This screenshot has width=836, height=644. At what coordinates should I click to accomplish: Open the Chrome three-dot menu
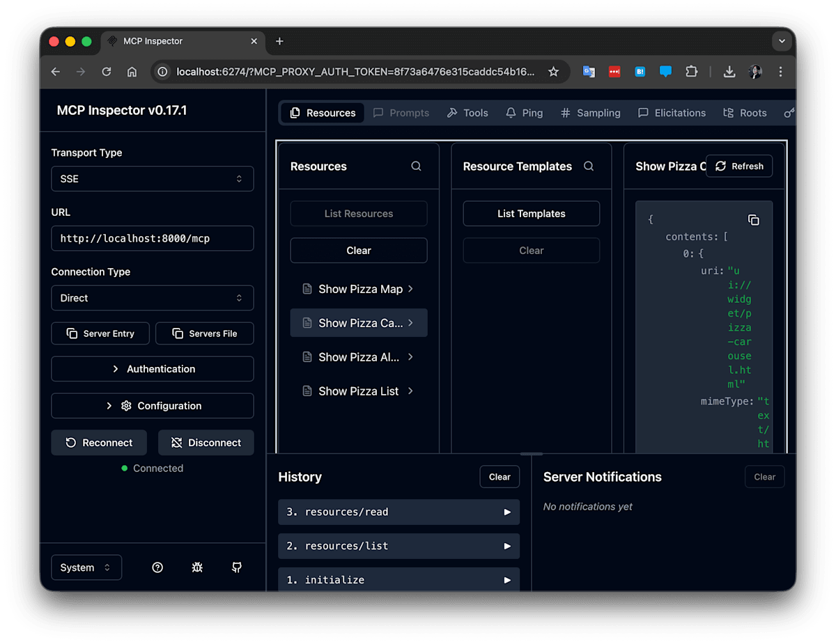[x=780, y=72]
